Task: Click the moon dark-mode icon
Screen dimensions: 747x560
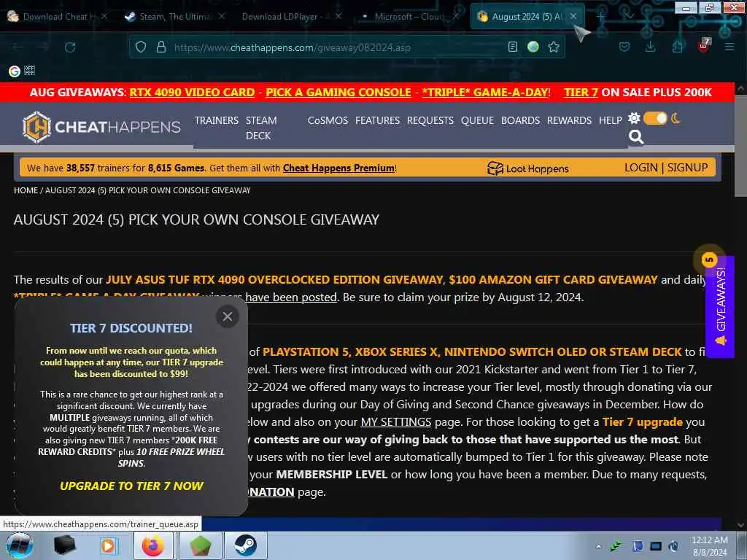Action: coord(676,118)
